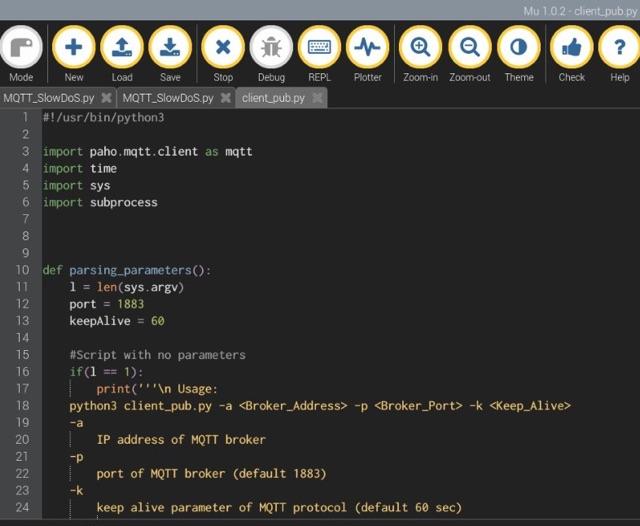The width and height of the screenshot is (640, 526).
Task: Click the 'import subprocess' line
Action: (x=100, y=202)
